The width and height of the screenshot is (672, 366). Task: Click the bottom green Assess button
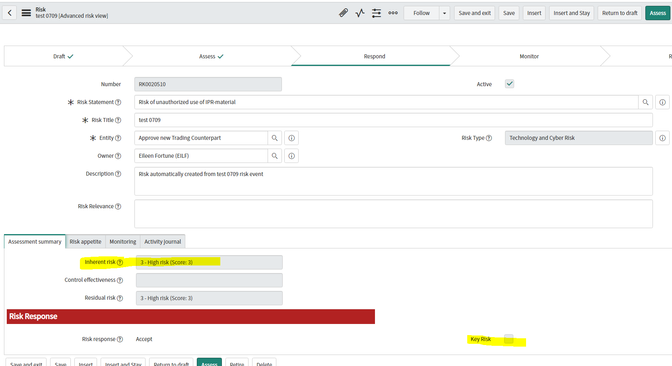tap(209, 363)
